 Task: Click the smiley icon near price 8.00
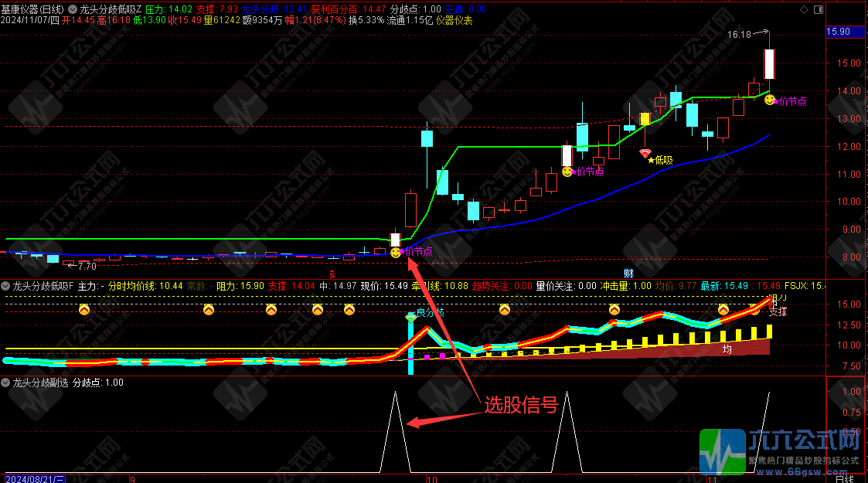[396, 252]
